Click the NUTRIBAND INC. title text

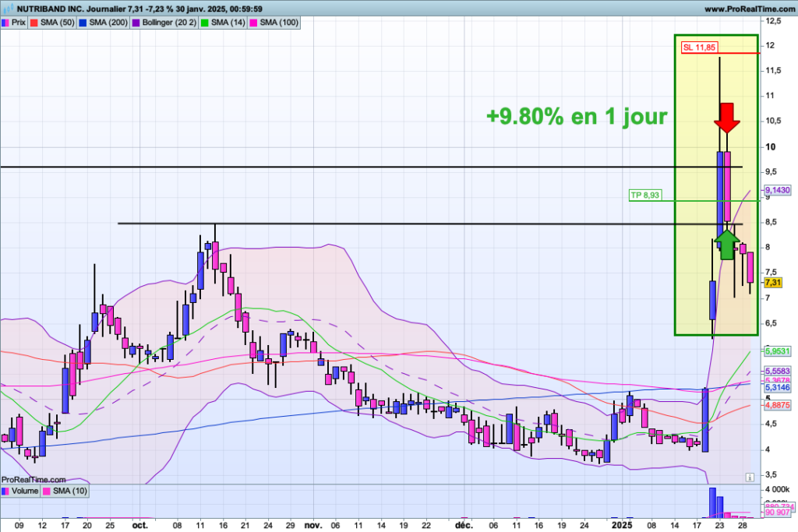click(x=51, y=9)
